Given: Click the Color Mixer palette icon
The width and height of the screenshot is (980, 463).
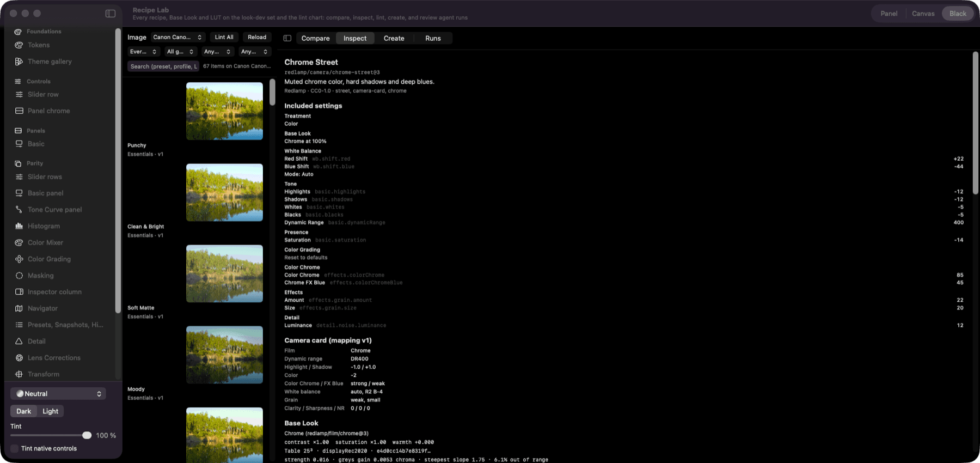Looking at the screenshot, I should [19, 242].
